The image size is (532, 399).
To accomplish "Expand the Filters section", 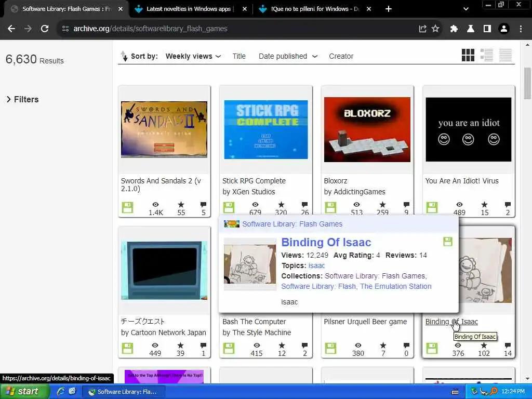I will point(22,99).
